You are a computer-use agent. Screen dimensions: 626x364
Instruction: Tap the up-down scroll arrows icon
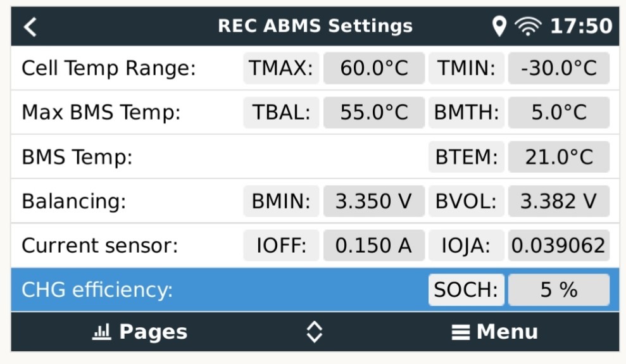tap(314, 332)
